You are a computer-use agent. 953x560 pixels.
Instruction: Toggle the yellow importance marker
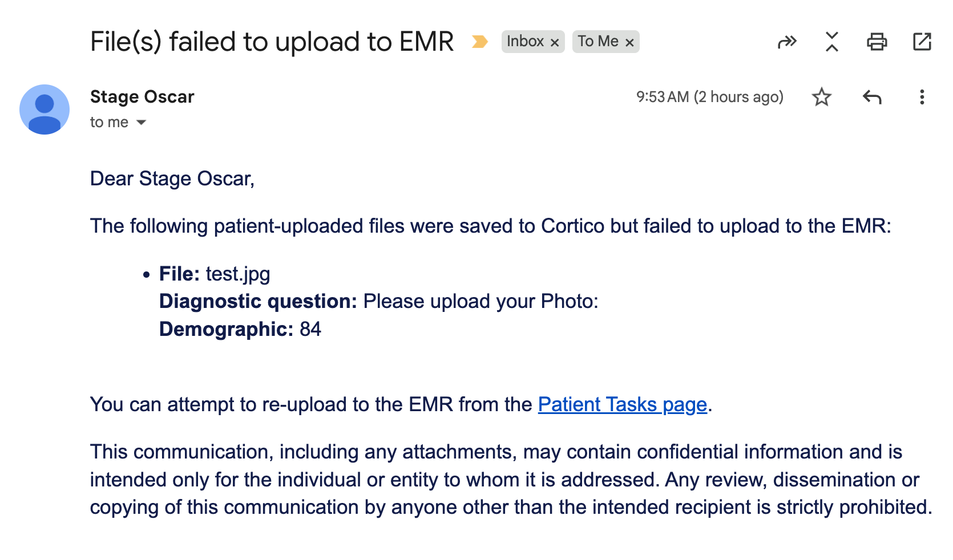(480, 42)
